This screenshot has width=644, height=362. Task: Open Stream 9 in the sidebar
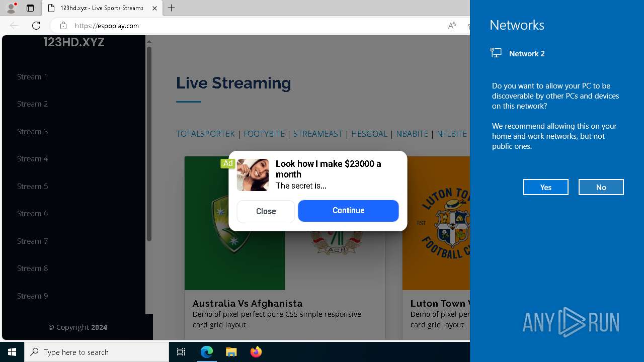point(32,296)
